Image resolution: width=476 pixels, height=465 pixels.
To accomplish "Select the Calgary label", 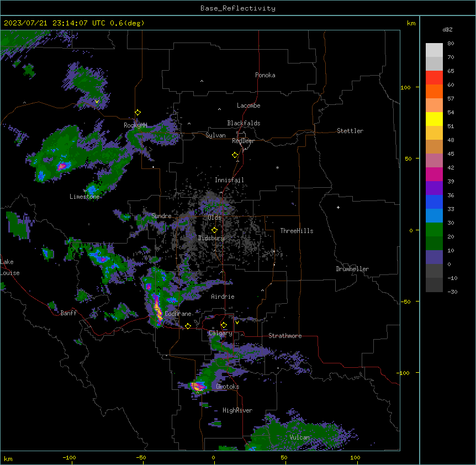I will 220,333.
